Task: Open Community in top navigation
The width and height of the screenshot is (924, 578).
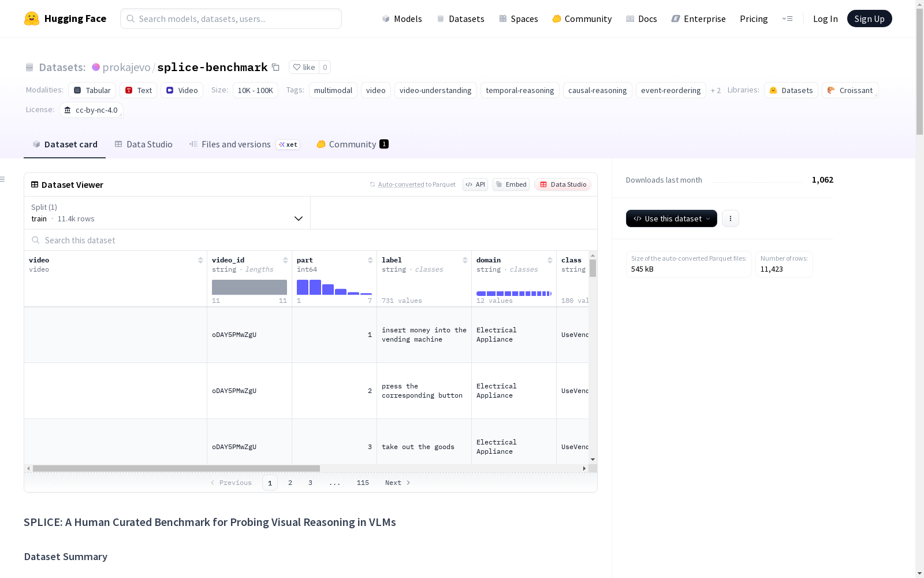Action: 582,18
